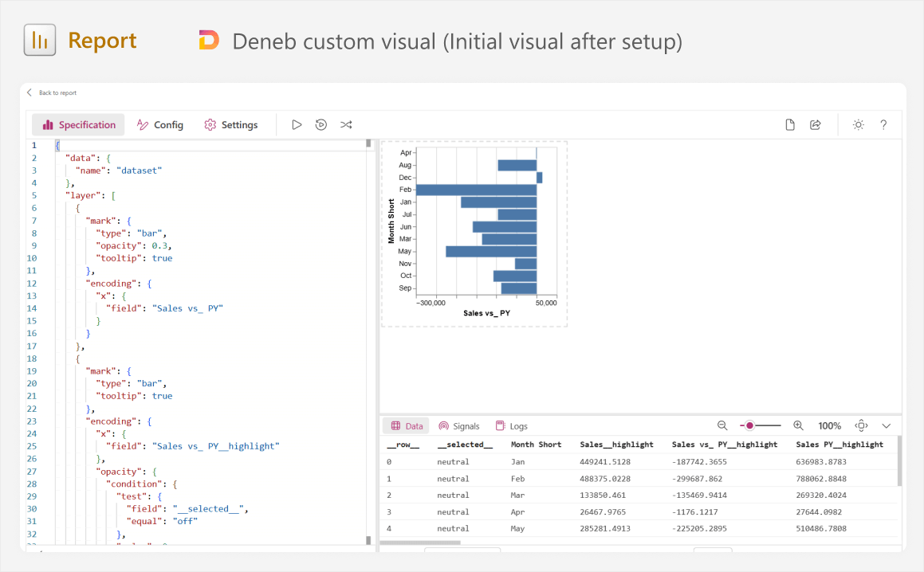Click line number 5 in editor

point(34,195)
